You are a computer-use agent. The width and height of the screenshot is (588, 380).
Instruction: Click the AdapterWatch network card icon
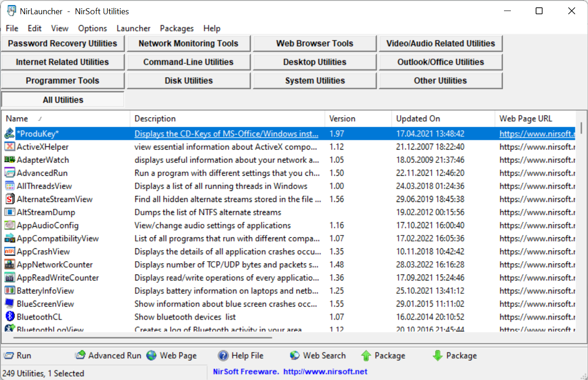tap(10, 160)
